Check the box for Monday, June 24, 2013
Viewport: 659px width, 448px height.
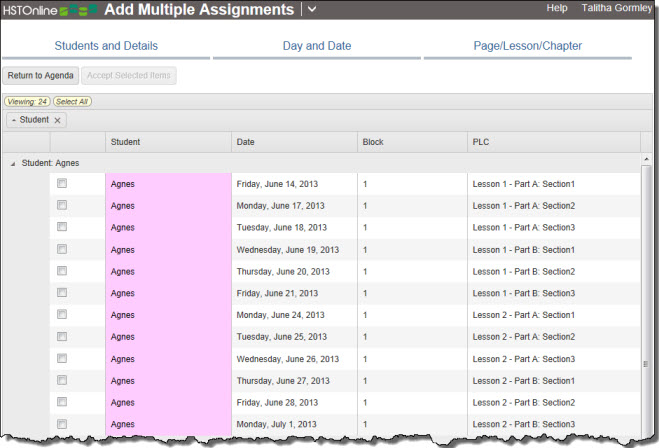(62, 314)
